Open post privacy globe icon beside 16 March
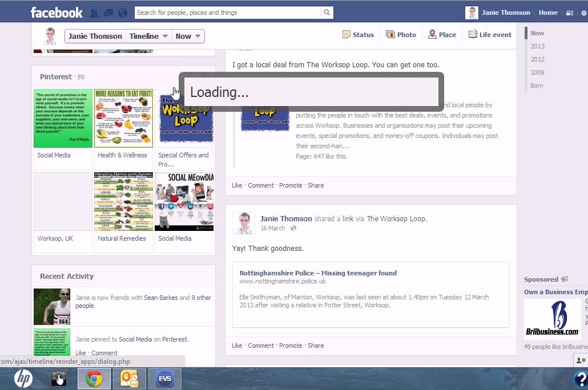588x390 pixels. pyautogui.click(x=293, y=228)
